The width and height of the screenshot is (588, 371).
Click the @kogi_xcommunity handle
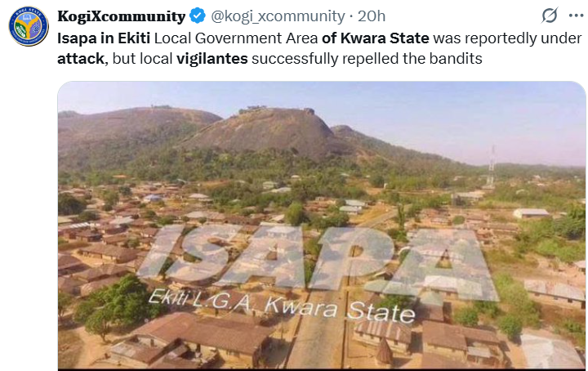(278, 16)
